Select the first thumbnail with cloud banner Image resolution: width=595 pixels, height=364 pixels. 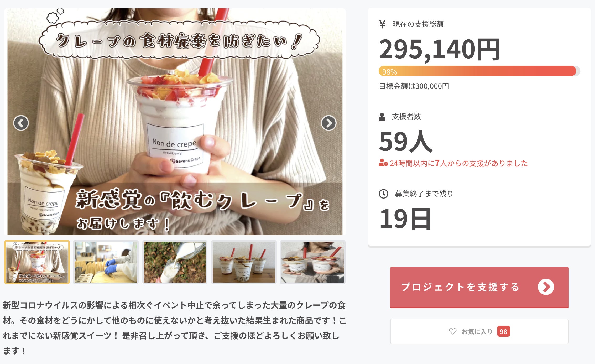[37, 262]
